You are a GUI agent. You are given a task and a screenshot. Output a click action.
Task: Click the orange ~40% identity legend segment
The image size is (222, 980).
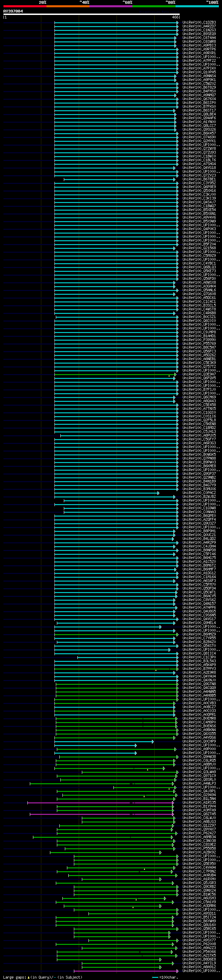pos(68,6)
